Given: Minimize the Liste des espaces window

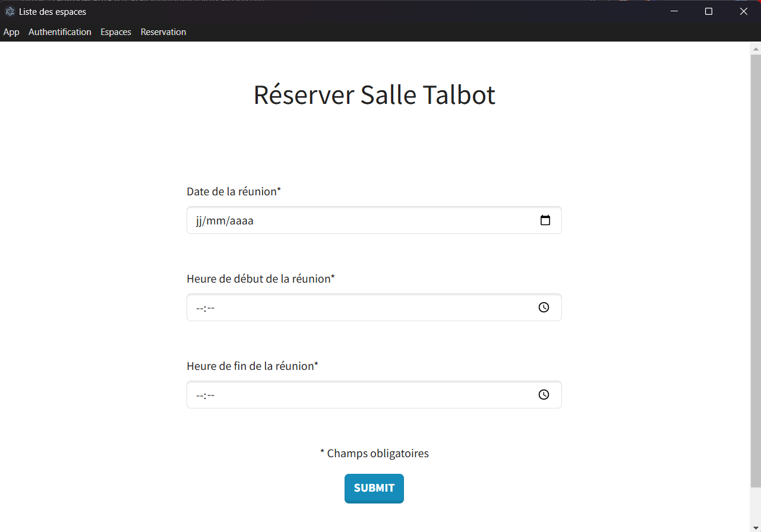Looking at the screenshot, I should pyautogui.click(x=674, y=11).
